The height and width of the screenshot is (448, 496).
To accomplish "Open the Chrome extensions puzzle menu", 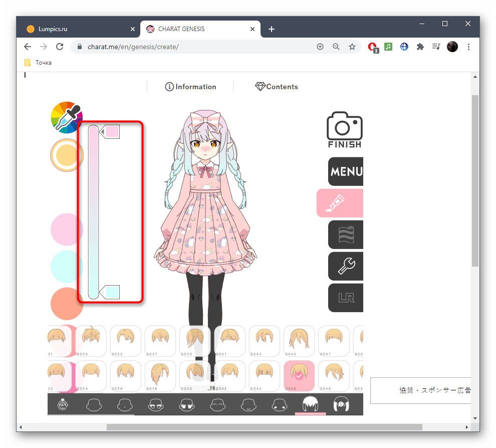I will (x=420, y=47).
